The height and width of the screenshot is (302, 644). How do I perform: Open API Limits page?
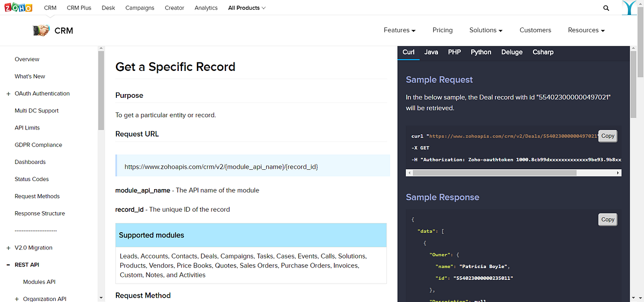point(27,128)
